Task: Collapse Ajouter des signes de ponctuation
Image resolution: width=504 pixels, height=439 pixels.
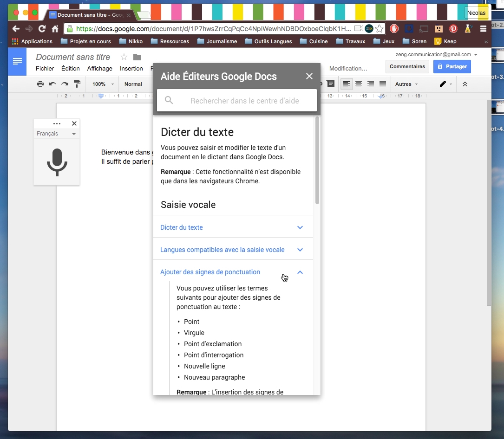Action: click(x=233, y=272)
